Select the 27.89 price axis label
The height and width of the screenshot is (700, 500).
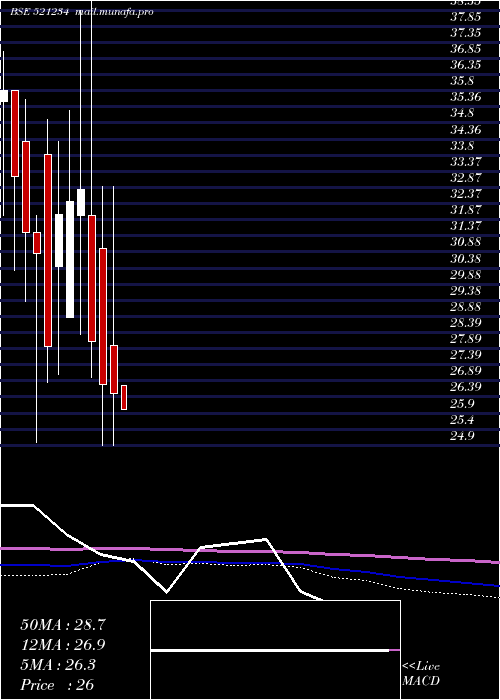click(466, 339)
